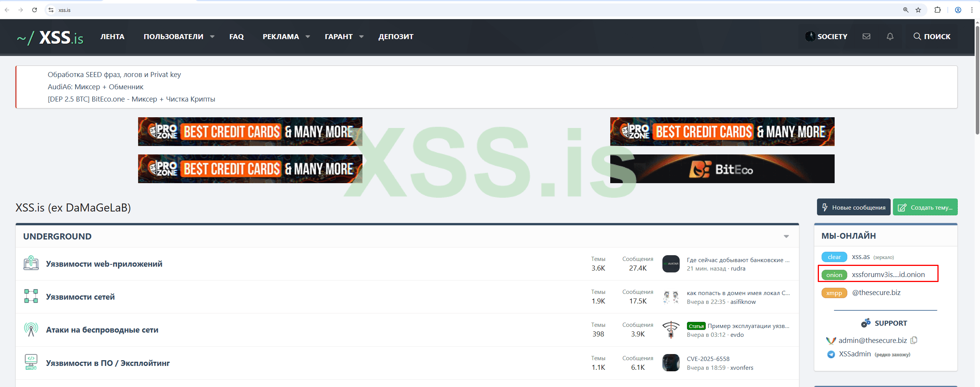Go back using the browser back arrow

[x=7, y=10]
